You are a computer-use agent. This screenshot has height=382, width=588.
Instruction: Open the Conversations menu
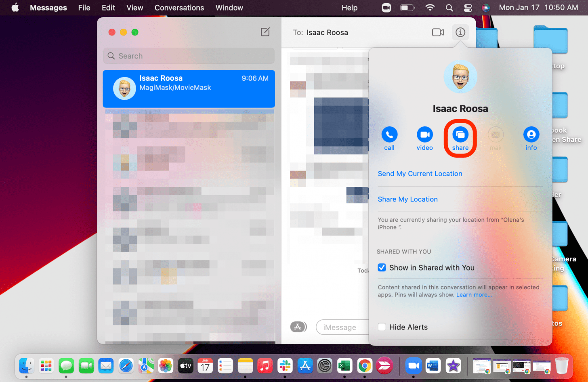click(179, 7)
